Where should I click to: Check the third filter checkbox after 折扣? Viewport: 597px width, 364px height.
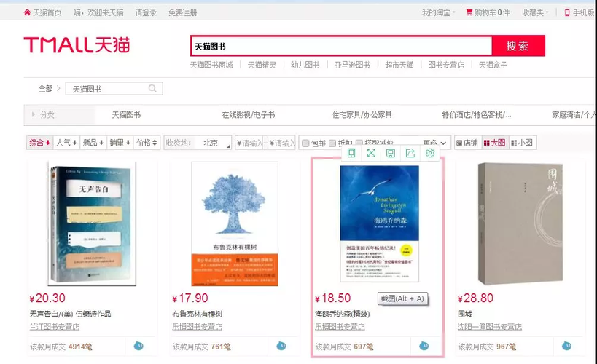pos(359,143)
